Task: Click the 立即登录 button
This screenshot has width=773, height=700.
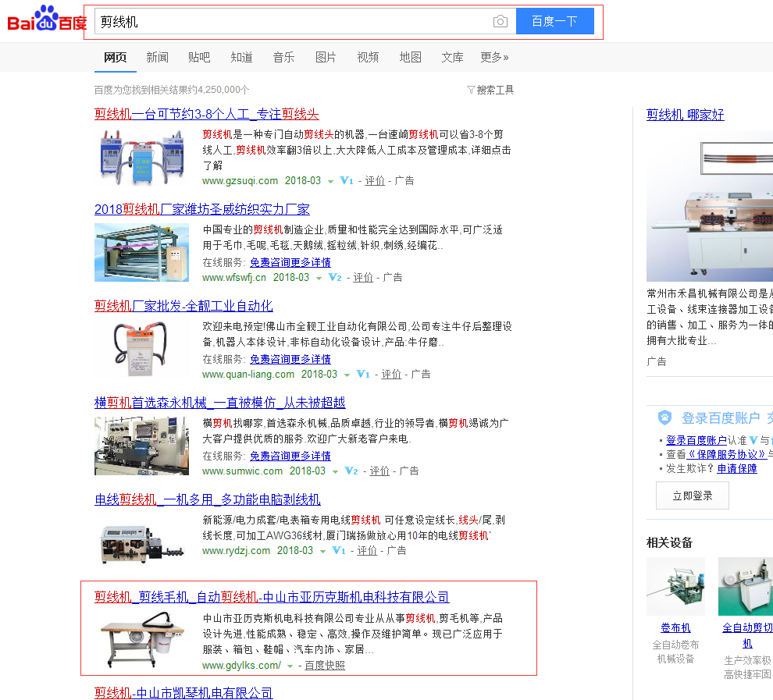Action: coord(692,496)
